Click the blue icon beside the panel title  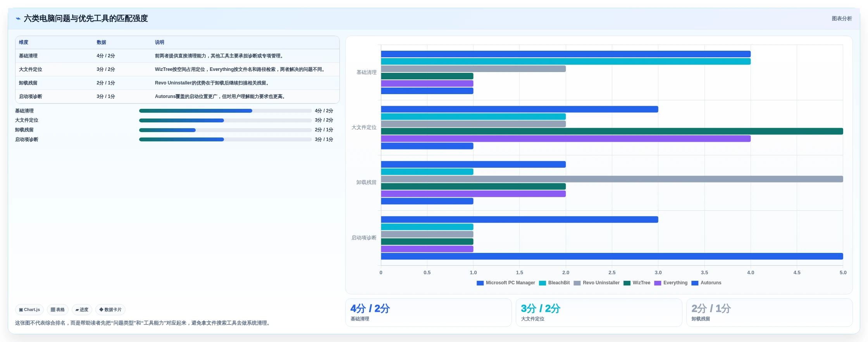[18, 19]
